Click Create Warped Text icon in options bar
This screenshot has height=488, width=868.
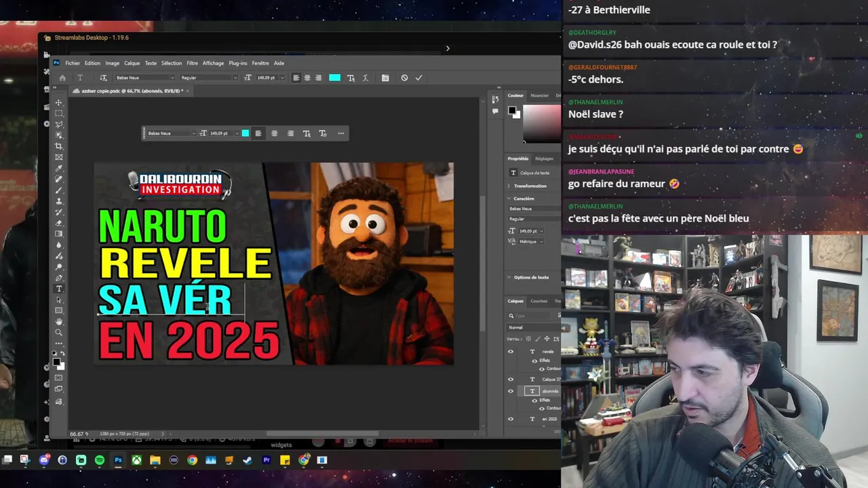click(366, 78)
